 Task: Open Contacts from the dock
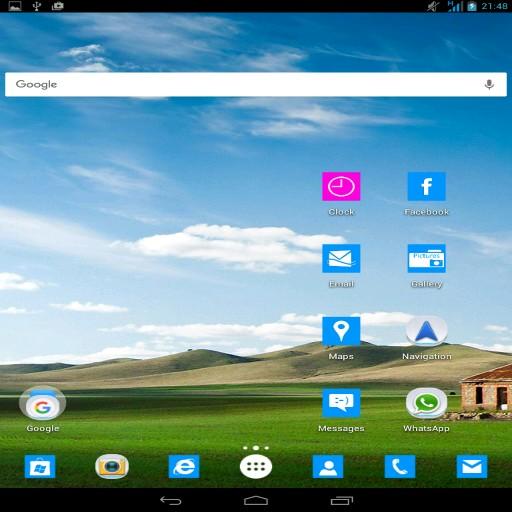[328, 466]
